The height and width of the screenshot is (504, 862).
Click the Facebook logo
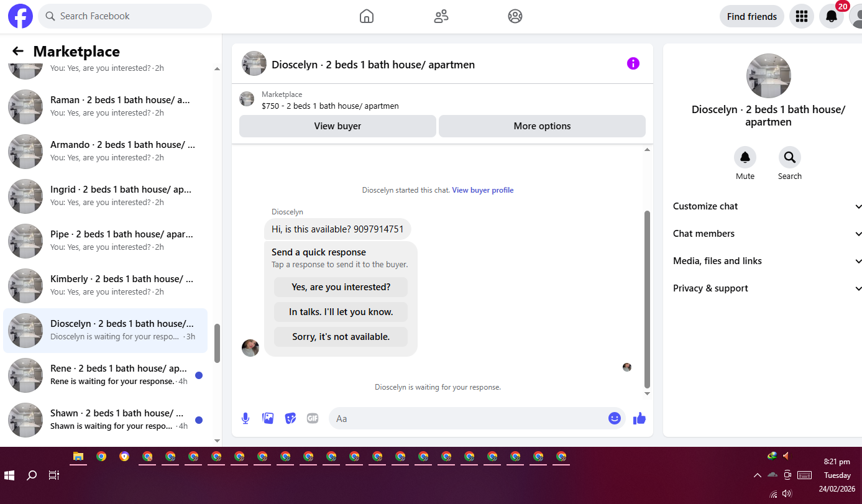coord(21,16)
